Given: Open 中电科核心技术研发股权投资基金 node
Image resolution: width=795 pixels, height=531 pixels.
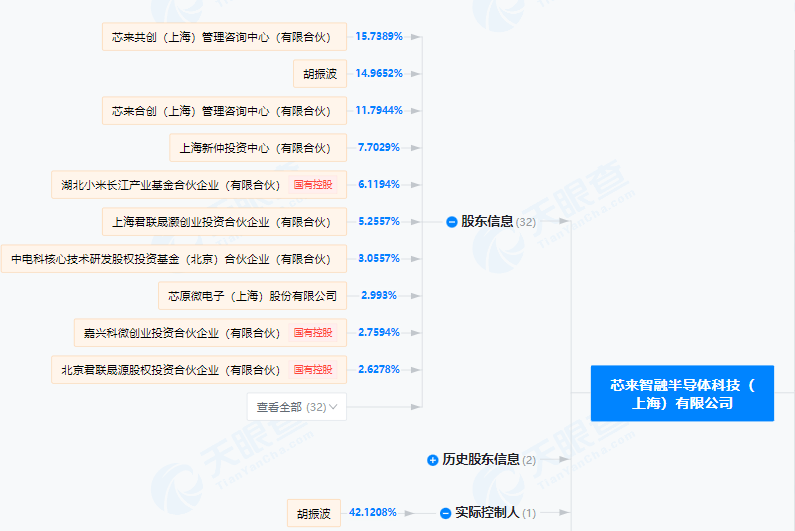Looking at the screenshot, I should [172, 259].
